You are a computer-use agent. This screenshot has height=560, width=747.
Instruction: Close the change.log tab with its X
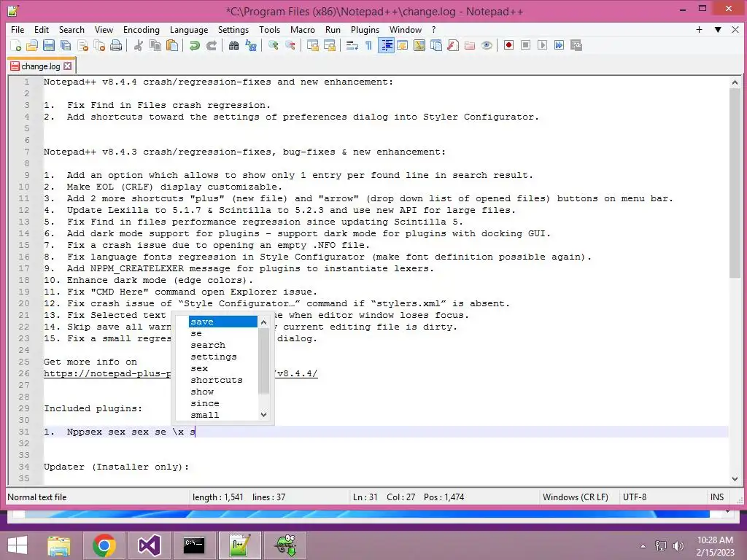click(68, 66)
